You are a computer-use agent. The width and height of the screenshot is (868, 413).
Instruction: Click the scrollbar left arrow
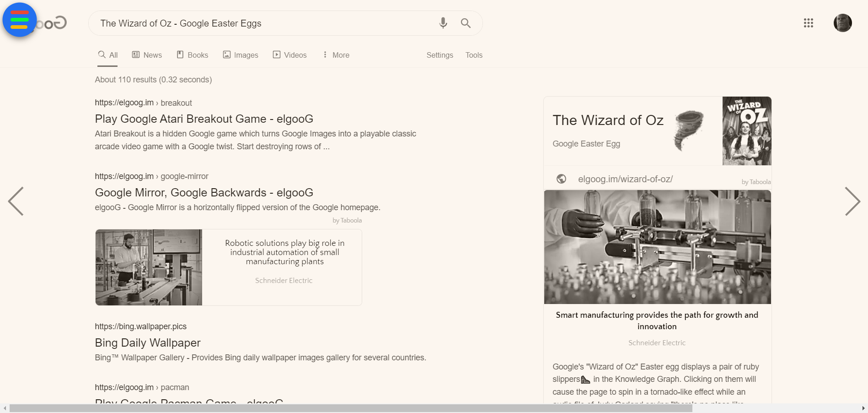[x=5, y=408]
